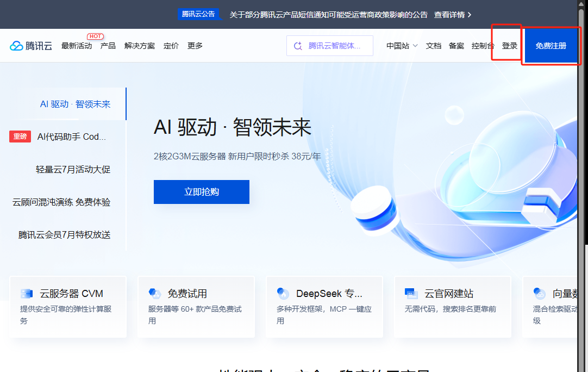Open the 免费试用 card title

[x=187, y=294]
